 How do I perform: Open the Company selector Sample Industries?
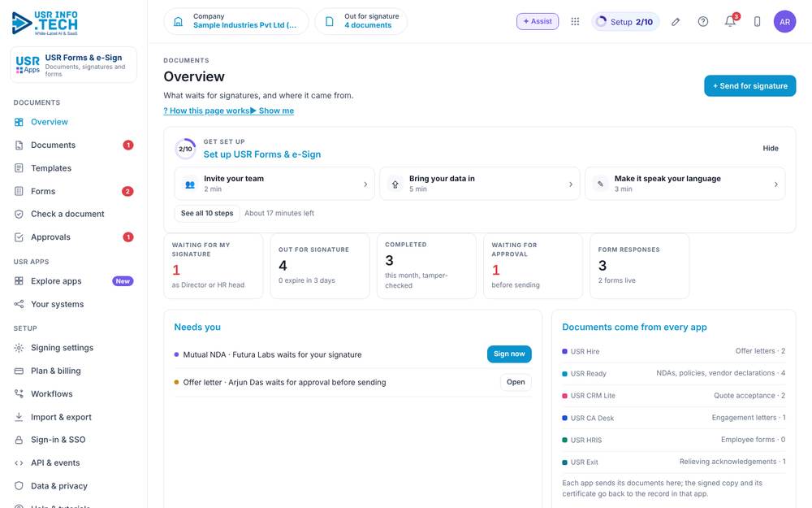click(x=236, y=21)
